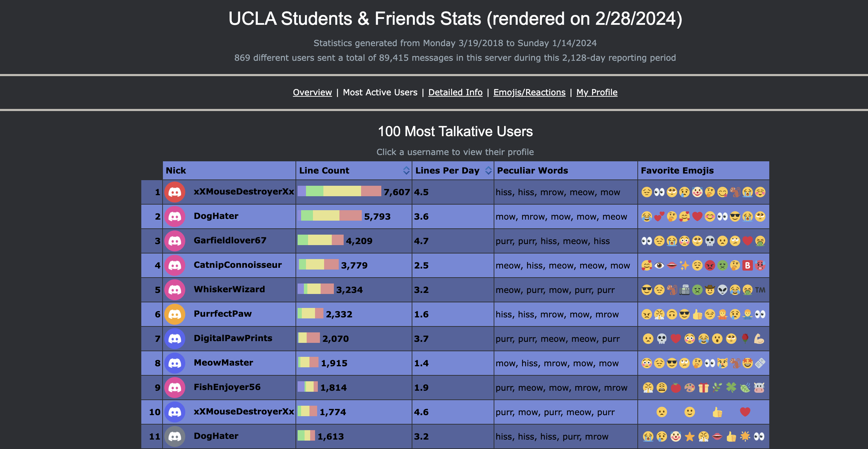Open the My Profile link
Screen dimensions: 868x449
[597, 93]
